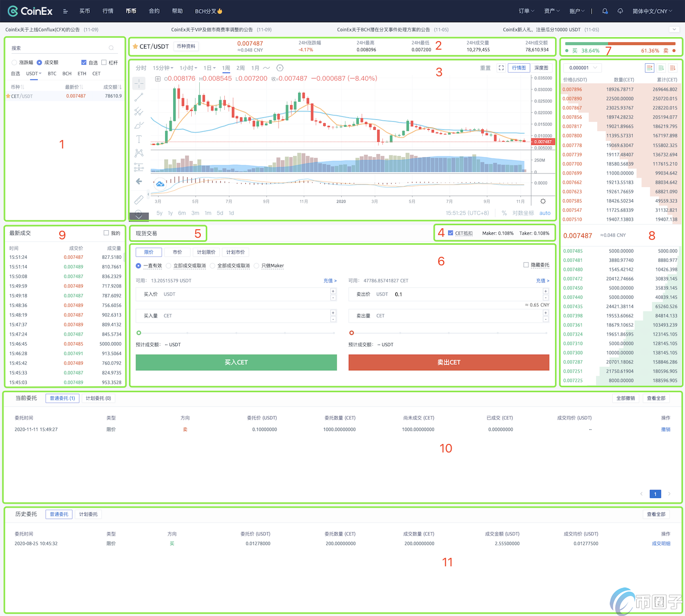
Task: Expand the announcement bar dropdown arrow
Action: tap(673, 30)
